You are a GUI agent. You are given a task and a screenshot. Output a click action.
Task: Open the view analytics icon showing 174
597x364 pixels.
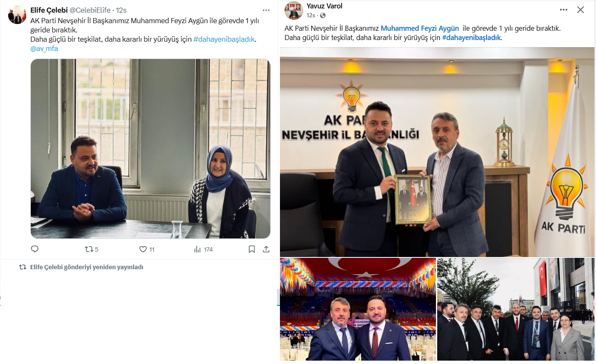pos(197,249)
